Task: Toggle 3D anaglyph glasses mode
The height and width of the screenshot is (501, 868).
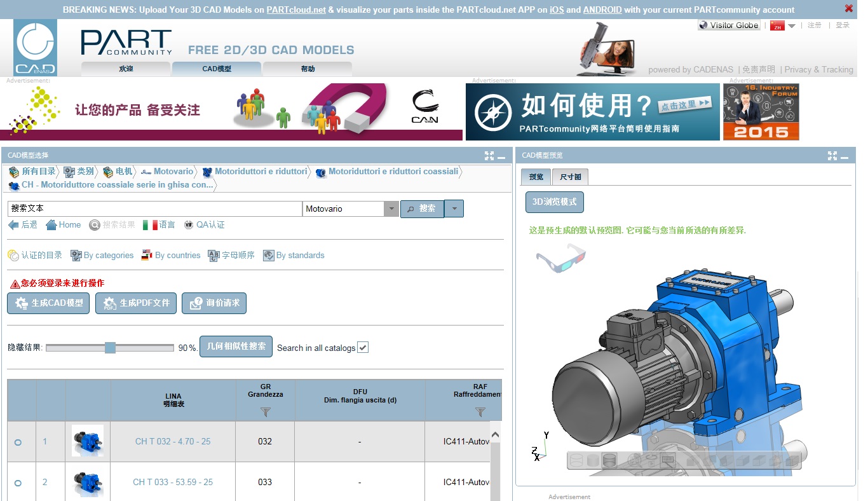Action: (560, 257)
